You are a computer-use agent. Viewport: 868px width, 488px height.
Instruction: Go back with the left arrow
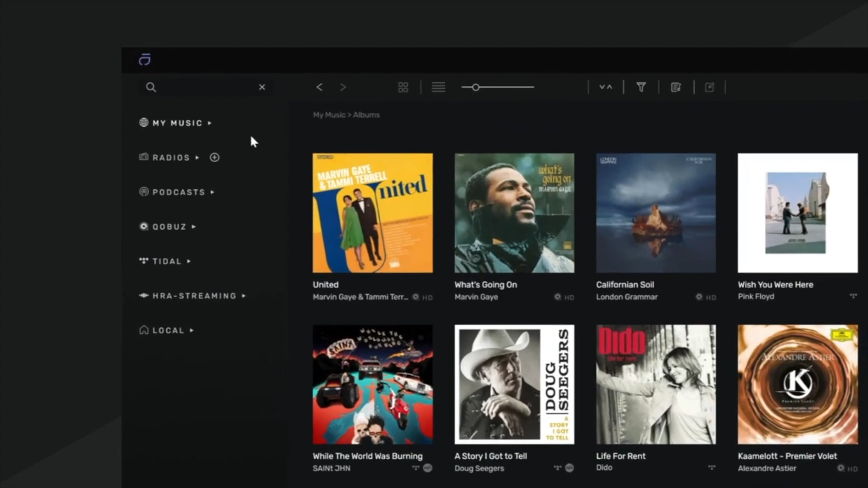tap(319, 87)
